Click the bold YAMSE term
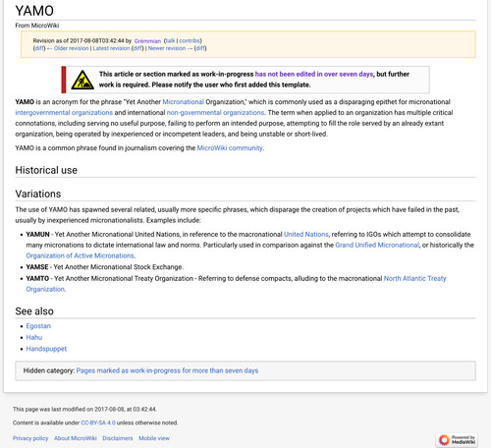The height and width of the screenshot is (448, 491). coord(37,267)
